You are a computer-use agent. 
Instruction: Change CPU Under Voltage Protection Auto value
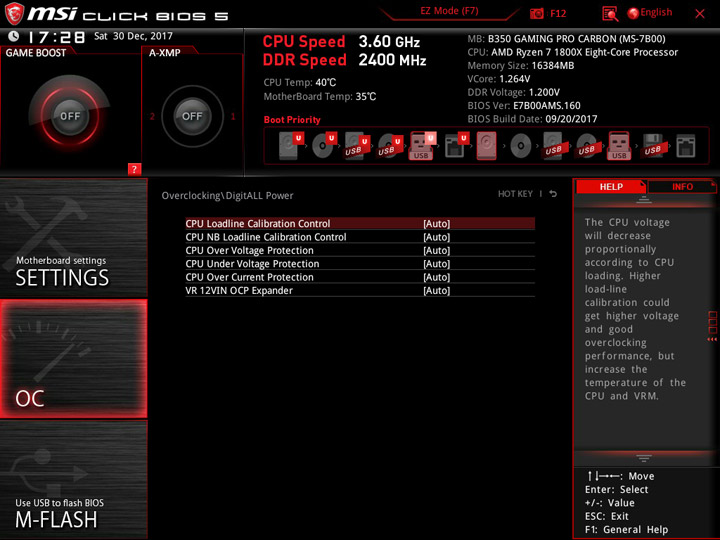pyautogui.click(x=436, y=264)
